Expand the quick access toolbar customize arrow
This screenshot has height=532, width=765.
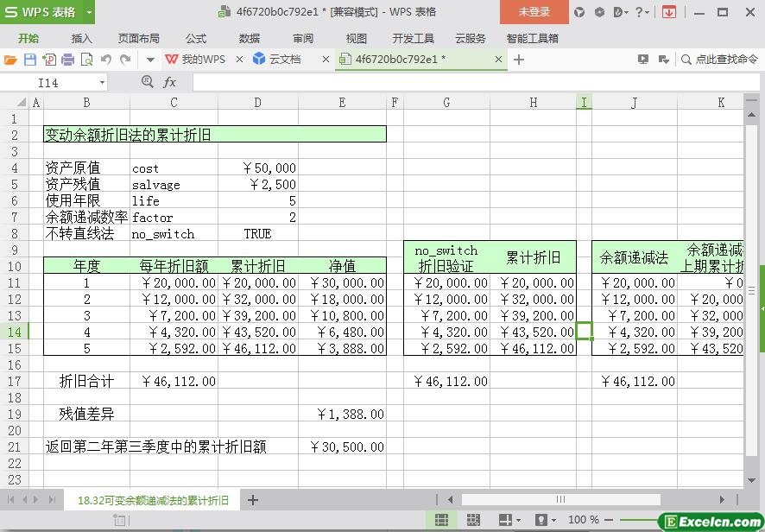pyautogui.click(x=150, y=60)
